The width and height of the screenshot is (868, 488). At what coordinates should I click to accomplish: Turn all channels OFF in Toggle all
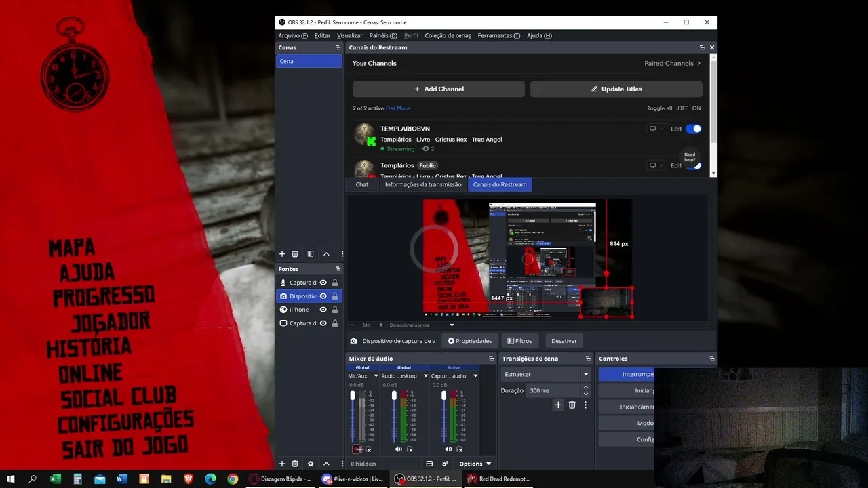tap(683, 108)
